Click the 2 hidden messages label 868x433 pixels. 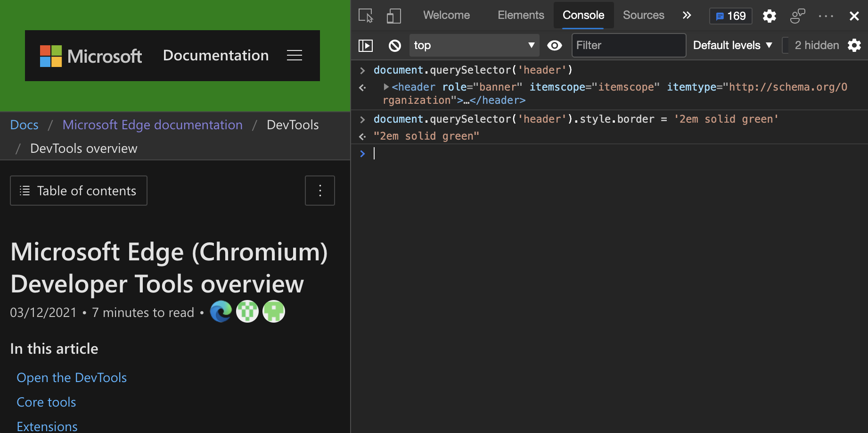tap(817, 45)
